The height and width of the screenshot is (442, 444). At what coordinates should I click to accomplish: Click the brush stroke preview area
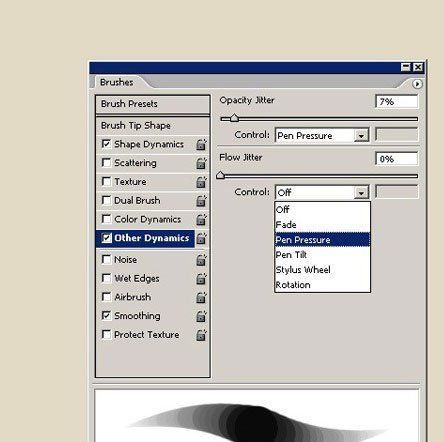point(257,415)
